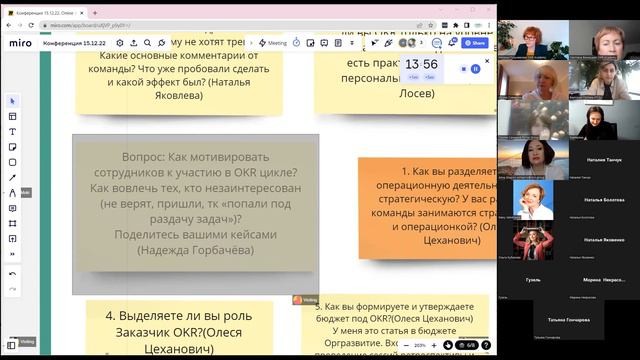Undo the last action
This screenshot has height=360, width=640.
coord(12,273)
